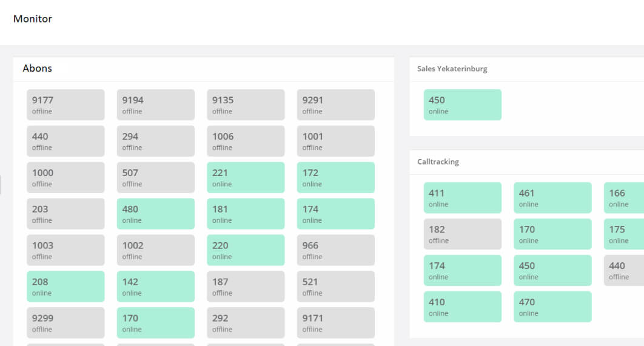Select 450 in the Sales Yekaterinburg panel
Image resolution: width=644 pixels, height=346 pixels.
pos(462,105)
